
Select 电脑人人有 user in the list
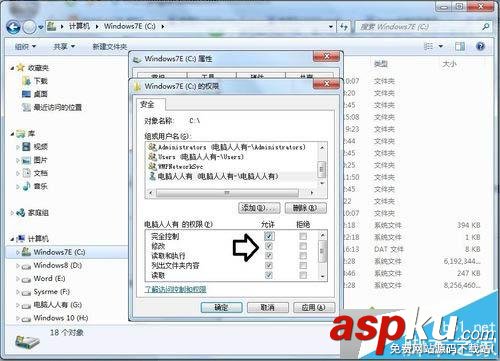click(x=230, y=176)
